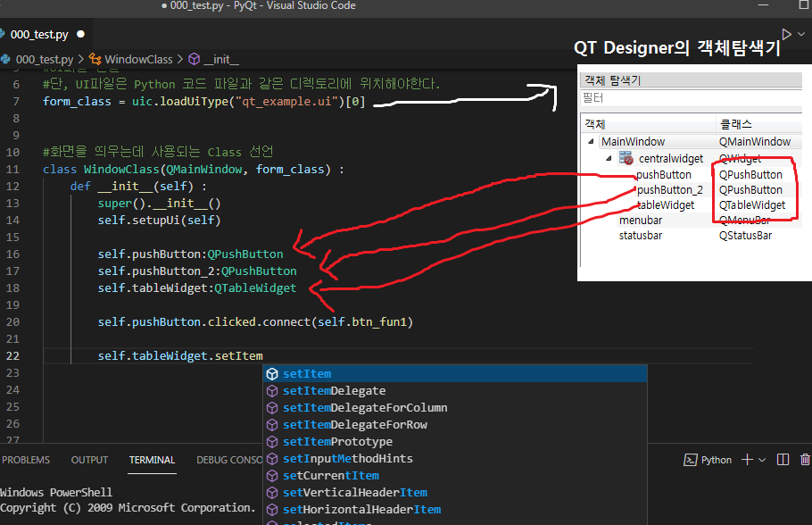
Task: Click the self.setupUi(self) code line
Action: (160, 221)
